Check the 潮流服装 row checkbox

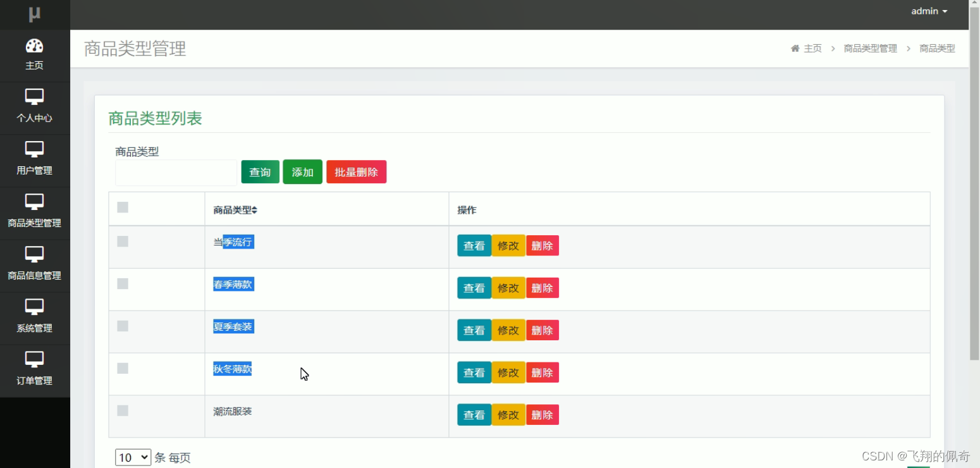(123, 410)
